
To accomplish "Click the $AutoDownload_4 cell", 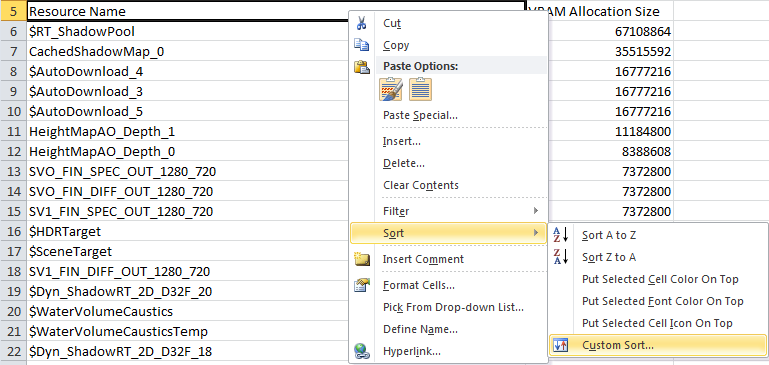I will click(187, 72).
